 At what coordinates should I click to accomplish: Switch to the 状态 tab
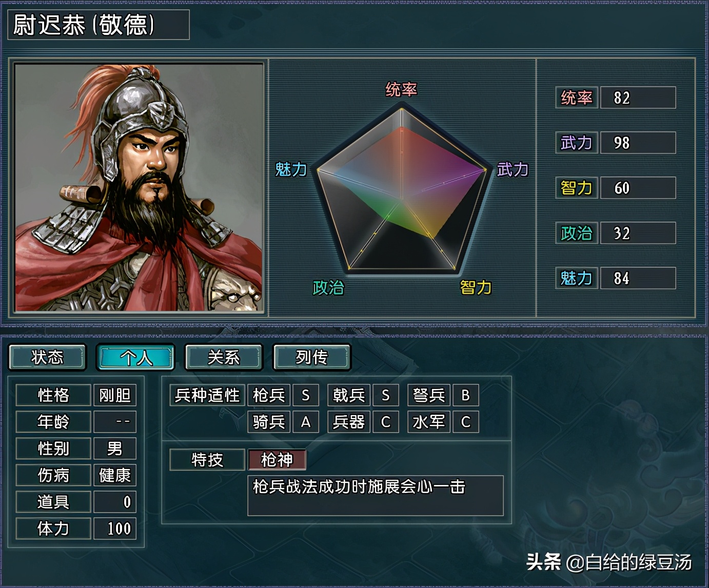(x=47, y=357)
